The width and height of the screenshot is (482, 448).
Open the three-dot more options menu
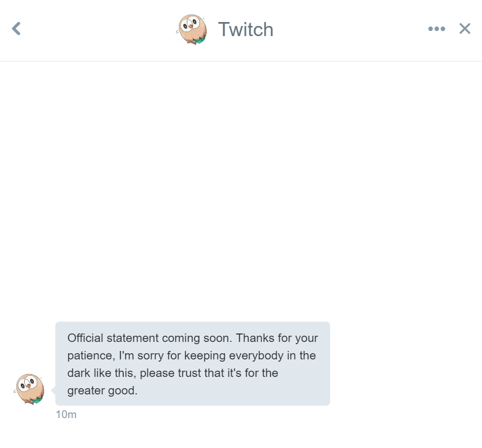(436, 29)
